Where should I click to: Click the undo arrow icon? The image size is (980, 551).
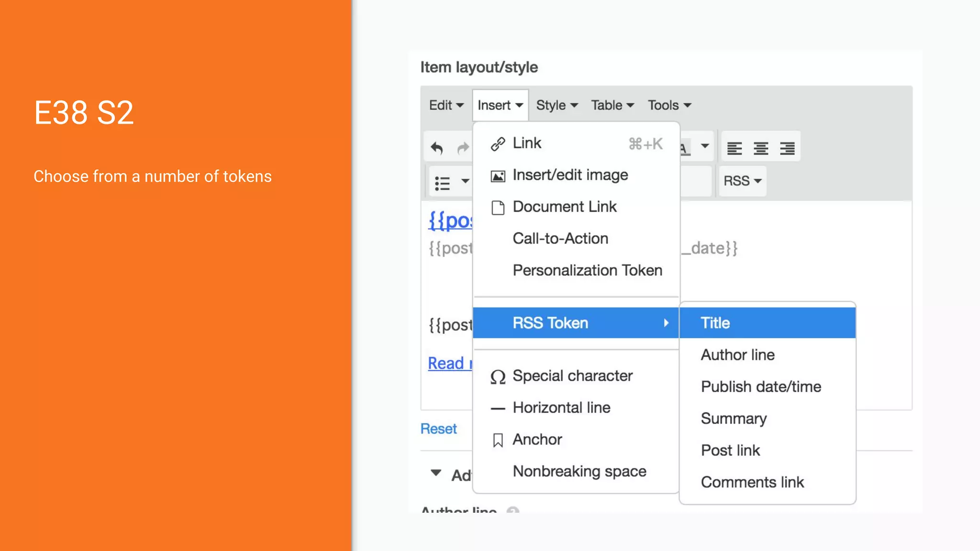tap(436, 148)
